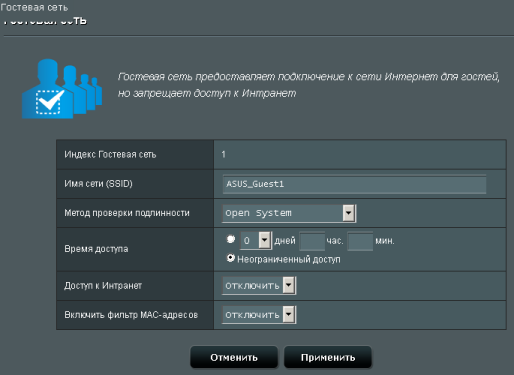
Task: Click the Гостевая сеть header at top
Action: 34,7
